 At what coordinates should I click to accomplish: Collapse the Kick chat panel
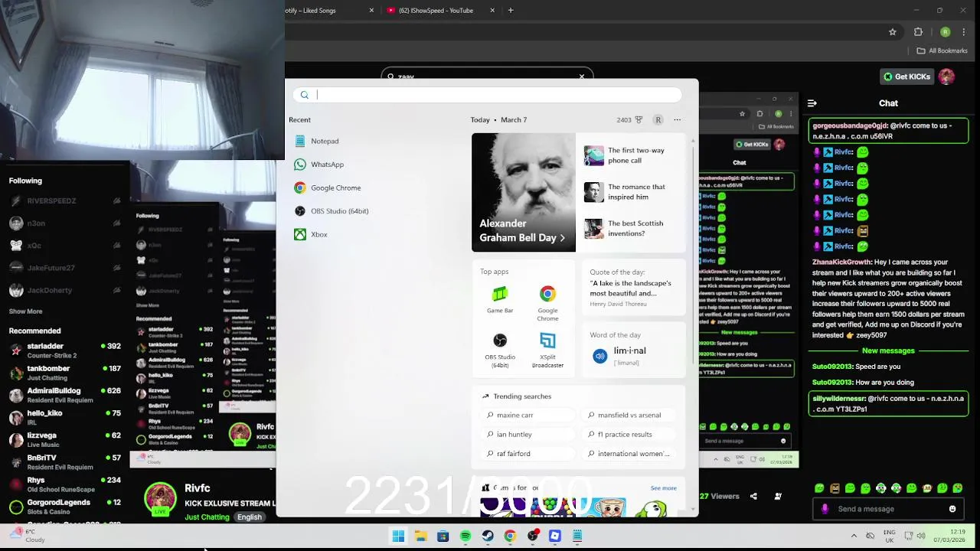(812, 103)
